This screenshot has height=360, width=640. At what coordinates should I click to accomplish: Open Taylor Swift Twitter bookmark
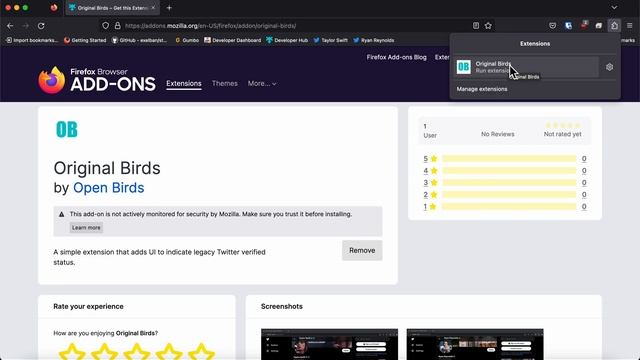pyautogui.click(x=331, y=40)
